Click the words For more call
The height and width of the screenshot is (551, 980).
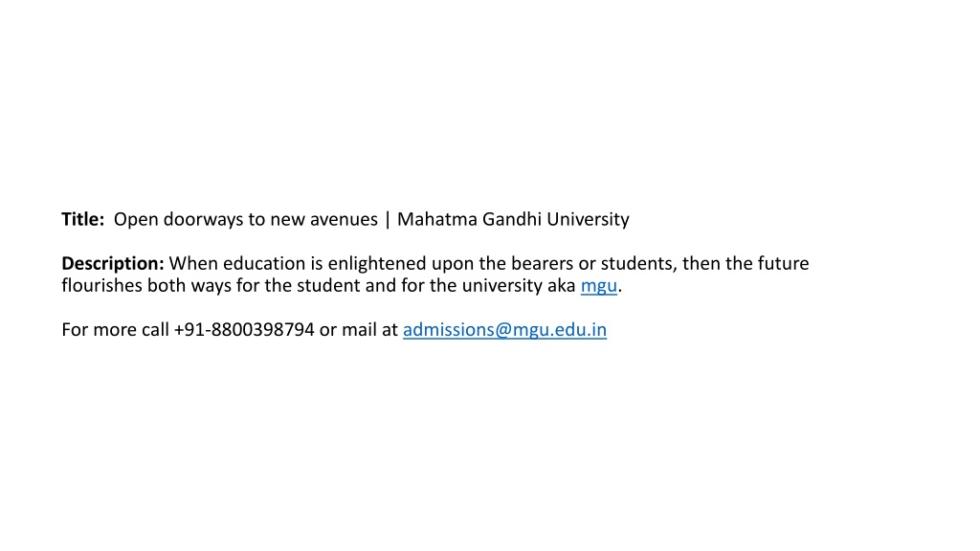point(115,330)
